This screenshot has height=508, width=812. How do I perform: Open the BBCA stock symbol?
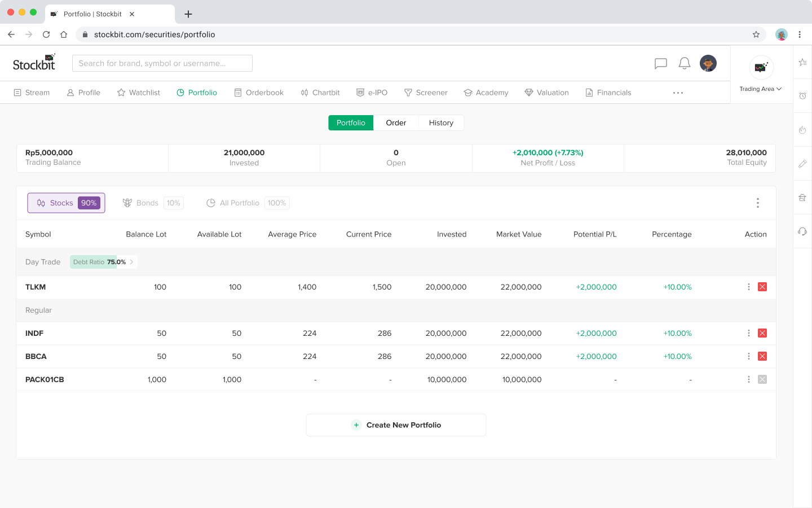click(36, 356)
